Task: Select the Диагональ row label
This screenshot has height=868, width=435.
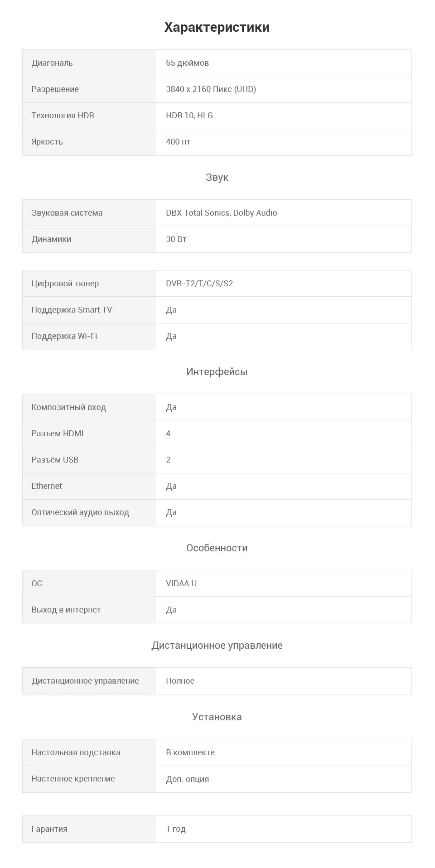Action: (x=52, y=63)
